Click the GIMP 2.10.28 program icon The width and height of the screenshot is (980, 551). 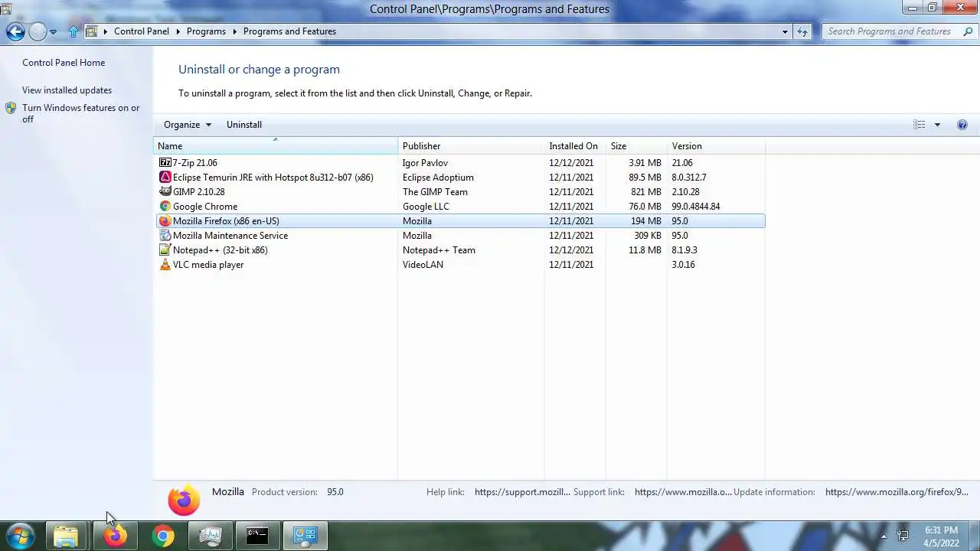pyautogui.click(x=165, y=192)
